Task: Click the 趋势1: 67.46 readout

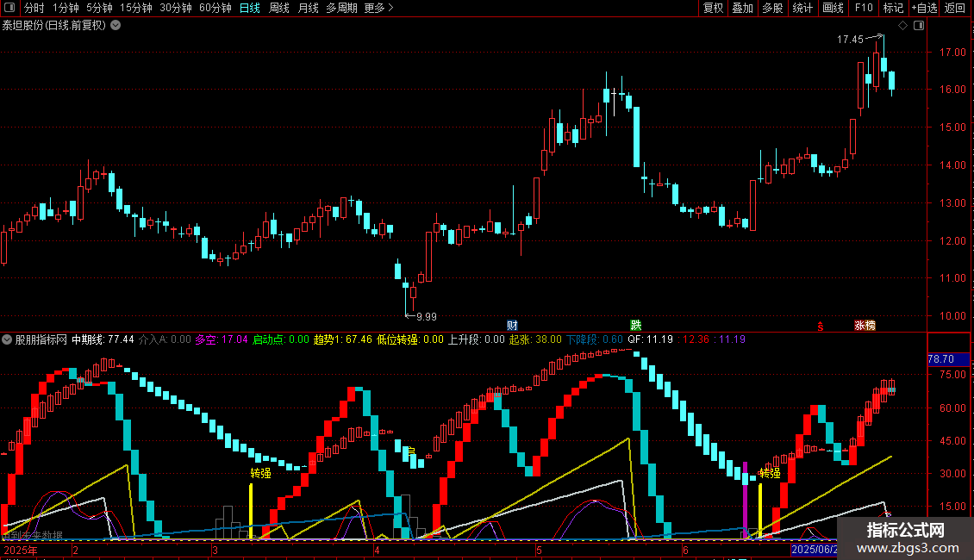Action: (342, 339)
